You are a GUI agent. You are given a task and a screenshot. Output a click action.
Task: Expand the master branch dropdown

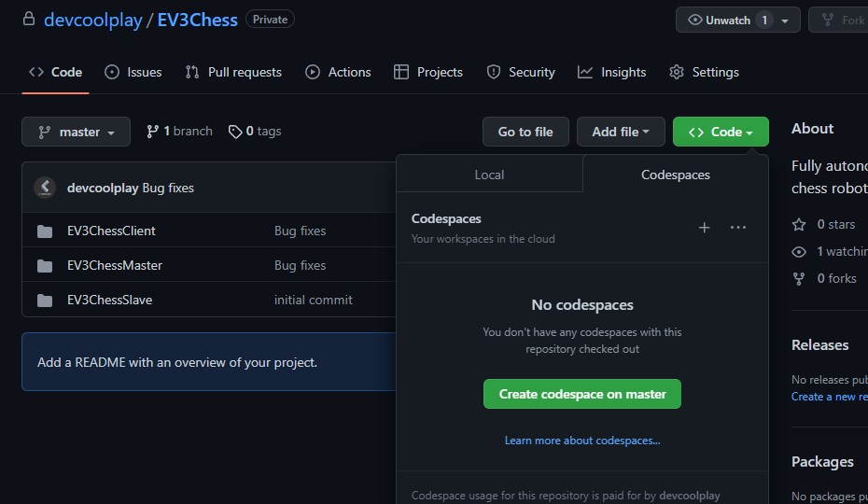pos(77,132)
